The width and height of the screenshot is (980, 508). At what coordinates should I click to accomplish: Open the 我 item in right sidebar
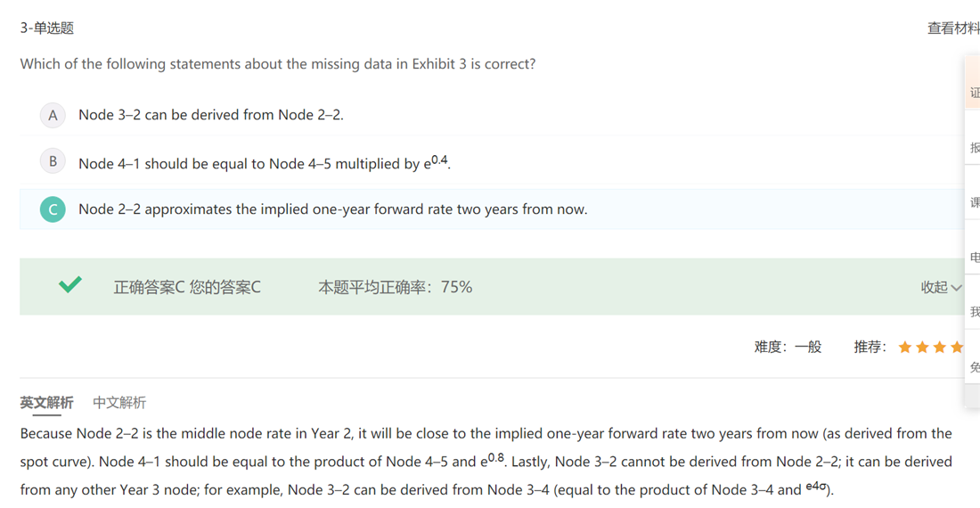pyautogui.click(x=974, y=312)
